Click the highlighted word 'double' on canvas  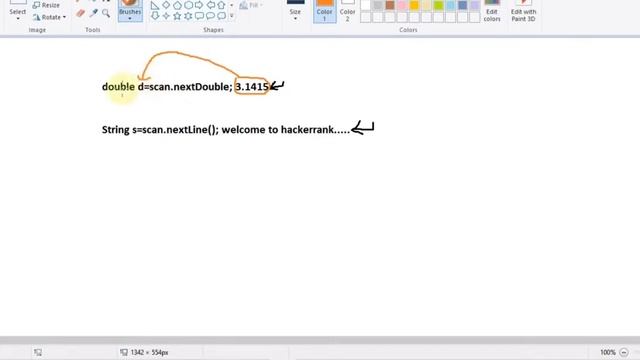click(118, 87)
